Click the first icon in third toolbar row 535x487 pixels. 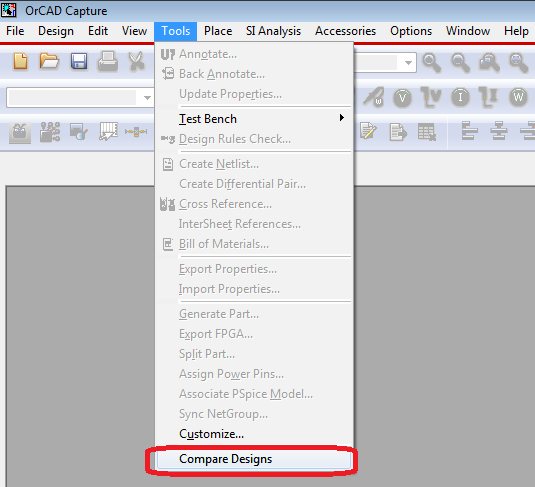(x=20, y=132)
